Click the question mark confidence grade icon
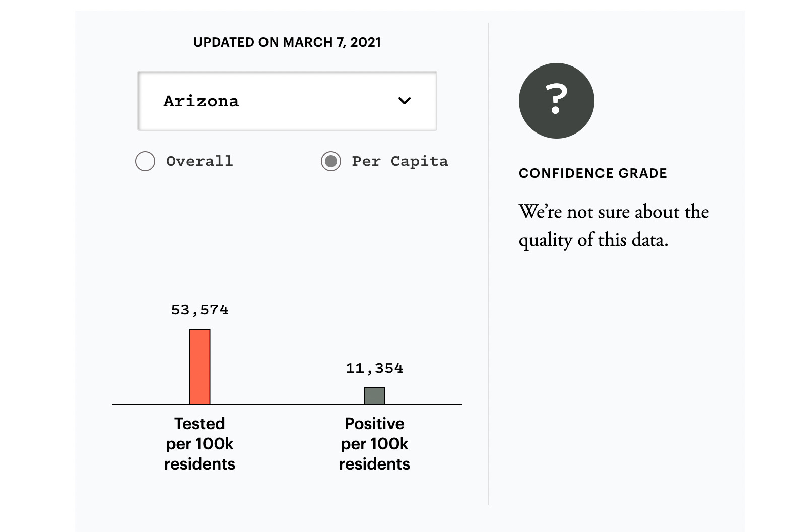The width and height of the screenshot is (802, 532). point(556,101)
